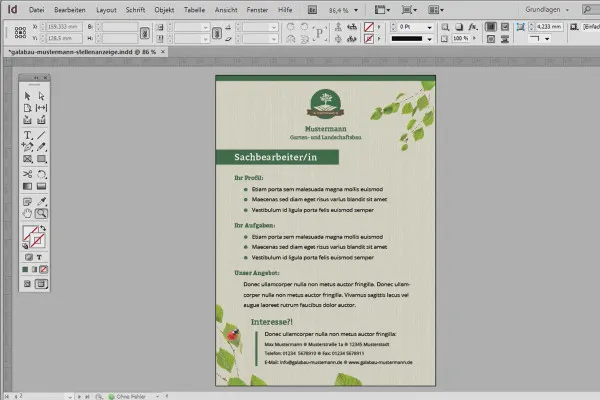Toggle the no text wrap button

(x=491, y=26)
